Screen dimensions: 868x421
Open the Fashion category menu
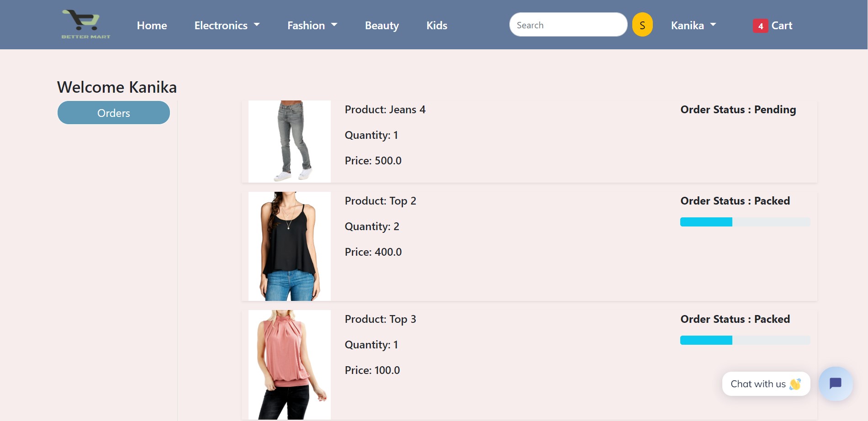click(x=312, y=26)
